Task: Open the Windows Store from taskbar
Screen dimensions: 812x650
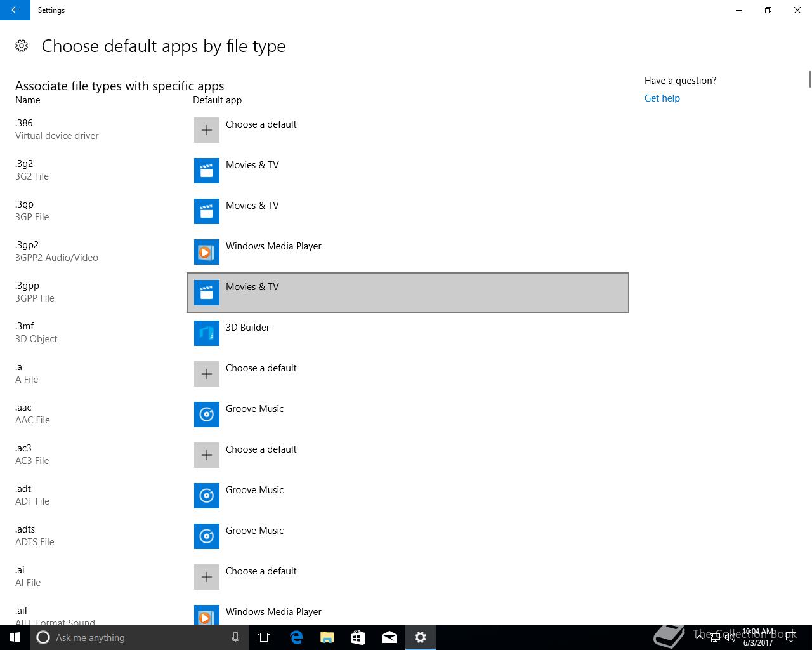Action: 358,637
